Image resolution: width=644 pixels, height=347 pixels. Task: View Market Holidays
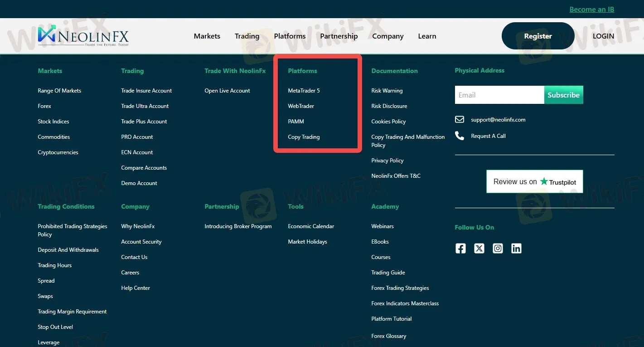(307, 242)
